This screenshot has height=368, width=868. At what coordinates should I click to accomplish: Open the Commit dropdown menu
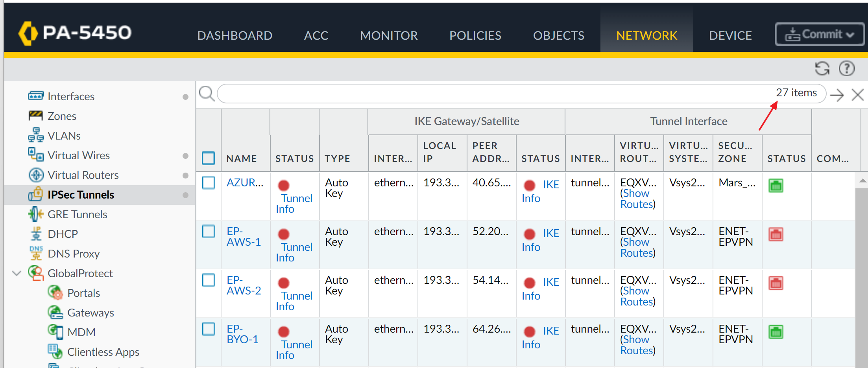pyautogui.click(x=819, y=34)
